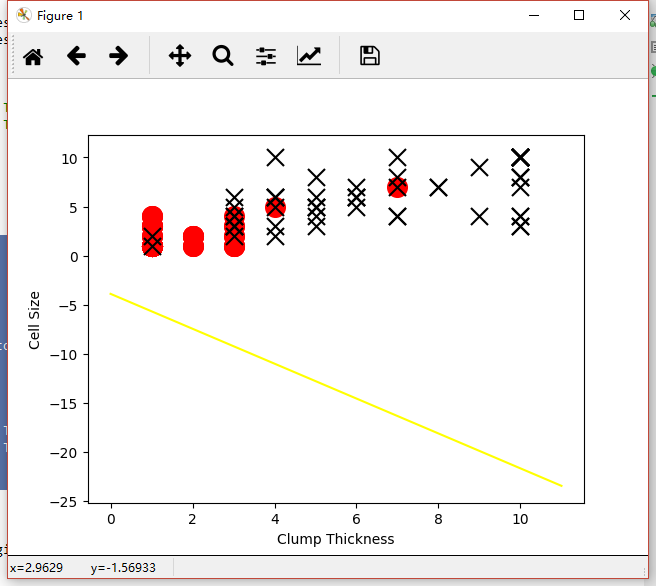Select the Zoom to rectangle tool
Screen dimensions: 656x586
pos(223,56)
